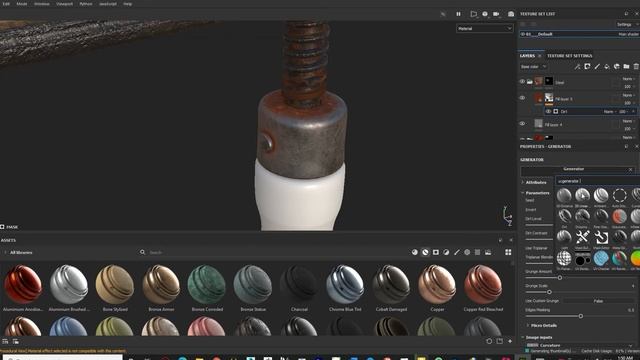Open the Mode menu

click(22, 4)
